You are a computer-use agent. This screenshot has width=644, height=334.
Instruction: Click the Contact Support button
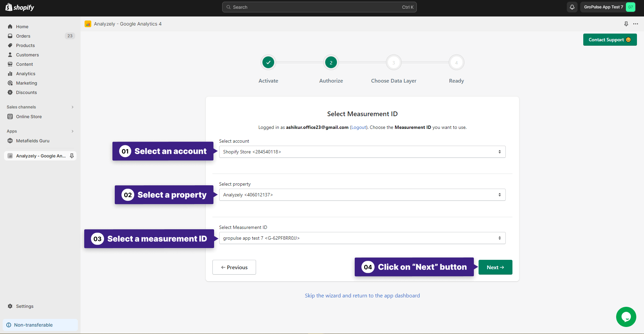click(x=610, y=40)
